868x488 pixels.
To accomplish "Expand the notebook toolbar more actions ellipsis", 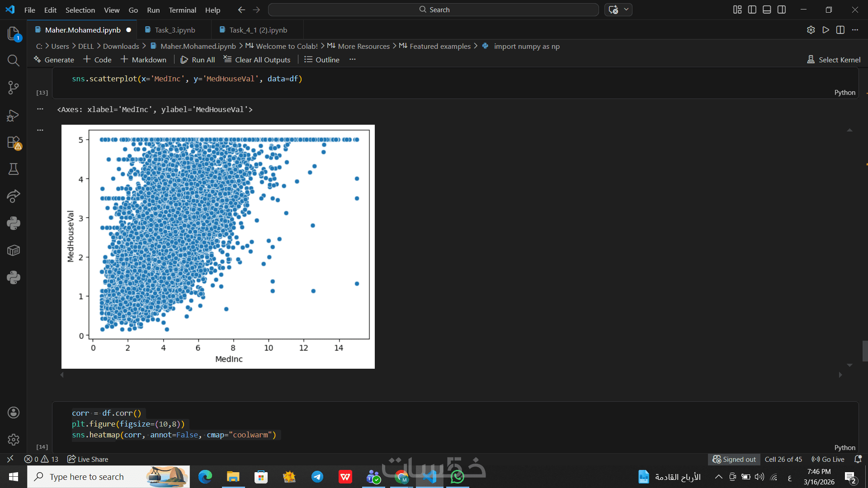I will 353,60.
